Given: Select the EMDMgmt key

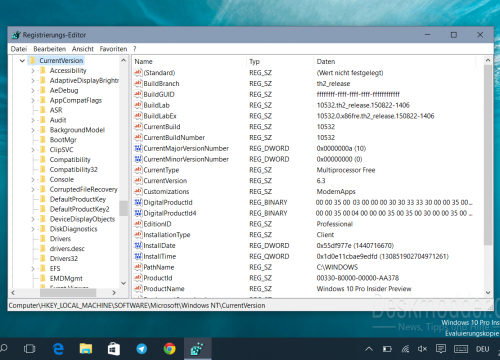Looking at the screenshot, I should point(66,278).
